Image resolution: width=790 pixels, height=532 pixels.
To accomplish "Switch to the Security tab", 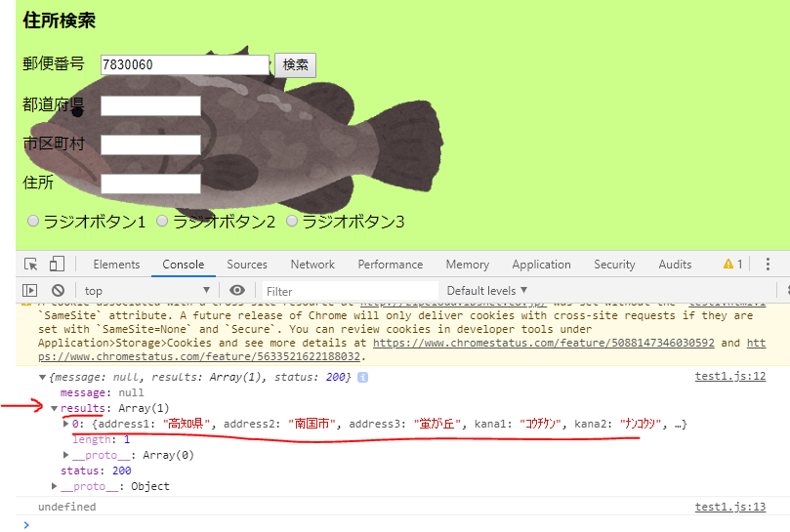I will tap(614, 265).
